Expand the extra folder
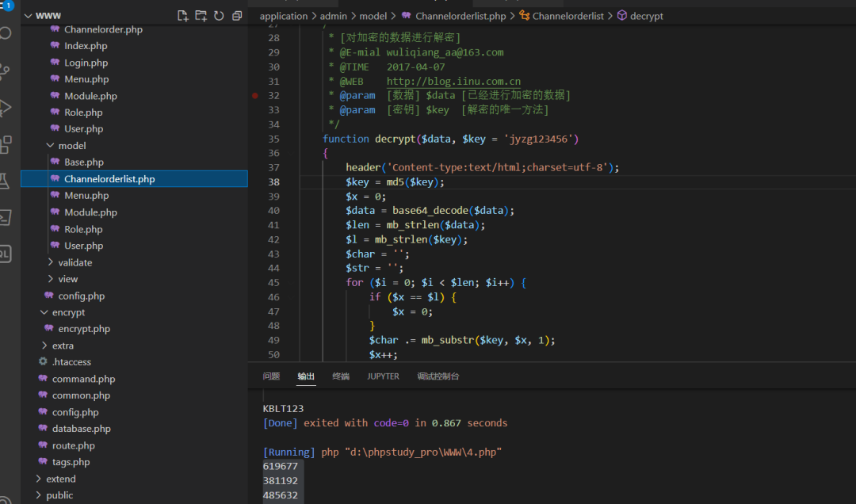The width and height of the screenshot is (856, 504). click(44, 345)
